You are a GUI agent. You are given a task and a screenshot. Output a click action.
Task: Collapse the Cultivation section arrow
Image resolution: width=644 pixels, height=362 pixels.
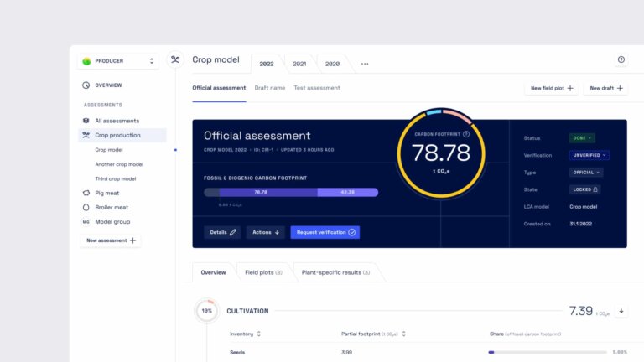621,311
